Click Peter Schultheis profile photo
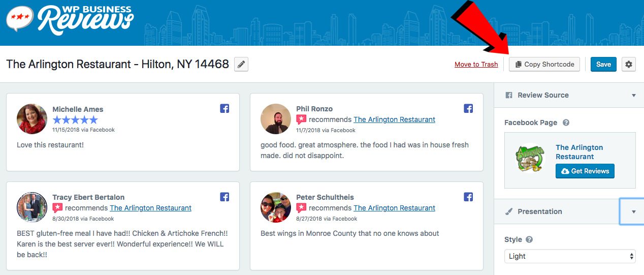 pyautogui.click(x=276, y=207)
